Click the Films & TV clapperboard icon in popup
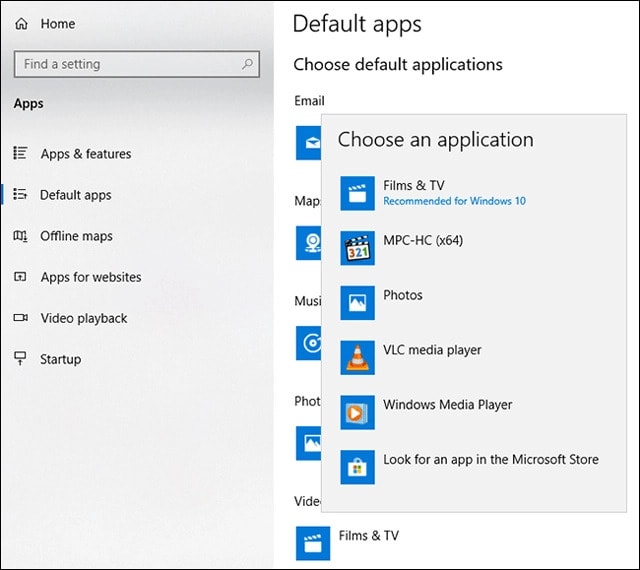This screenshot has width=640, height=570. tap(357, 193)
